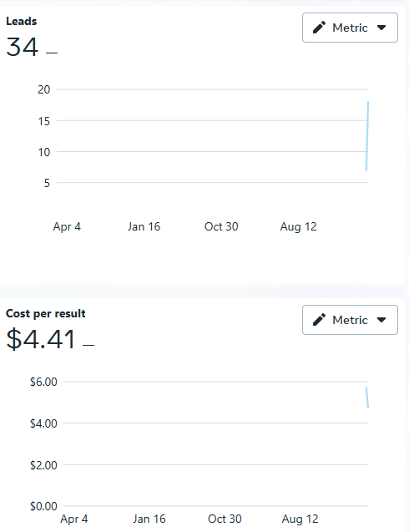Open the Metric button on Cost per result card
The image size is (409, 532).
350,320
